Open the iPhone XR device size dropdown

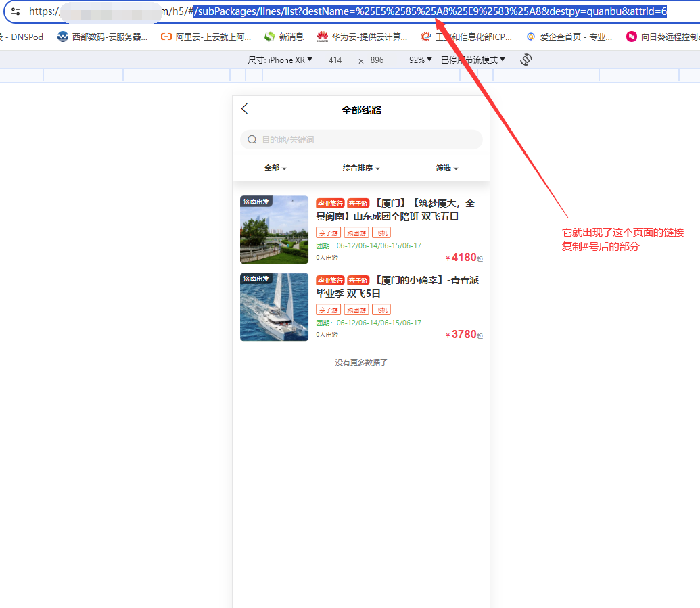[280, 60]
